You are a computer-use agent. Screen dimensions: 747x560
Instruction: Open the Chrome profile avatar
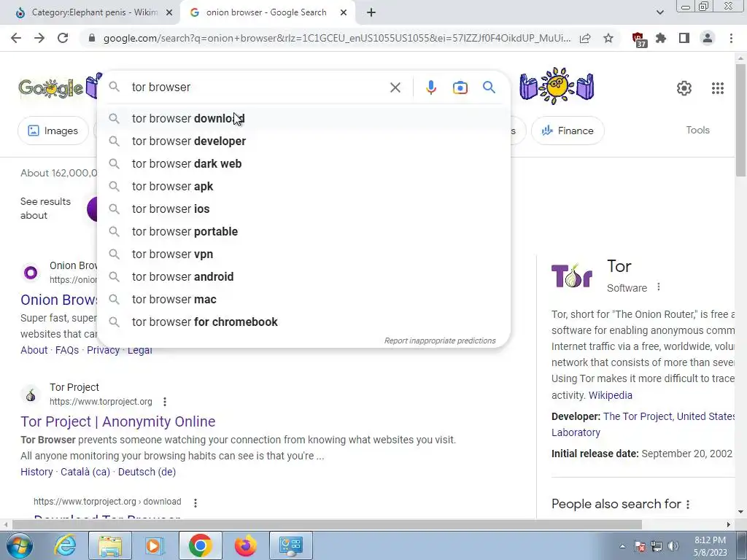coord(708,38)
